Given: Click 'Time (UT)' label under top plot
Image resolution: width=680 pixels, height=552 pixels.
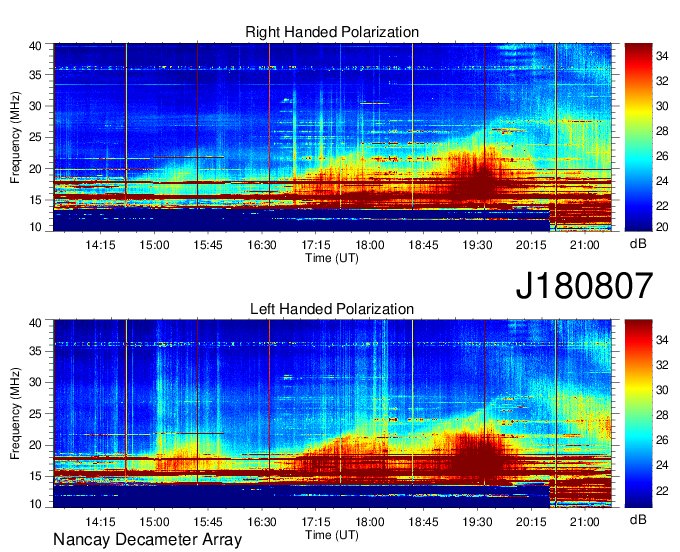Looking at the screenshot, I should point(332,258).
